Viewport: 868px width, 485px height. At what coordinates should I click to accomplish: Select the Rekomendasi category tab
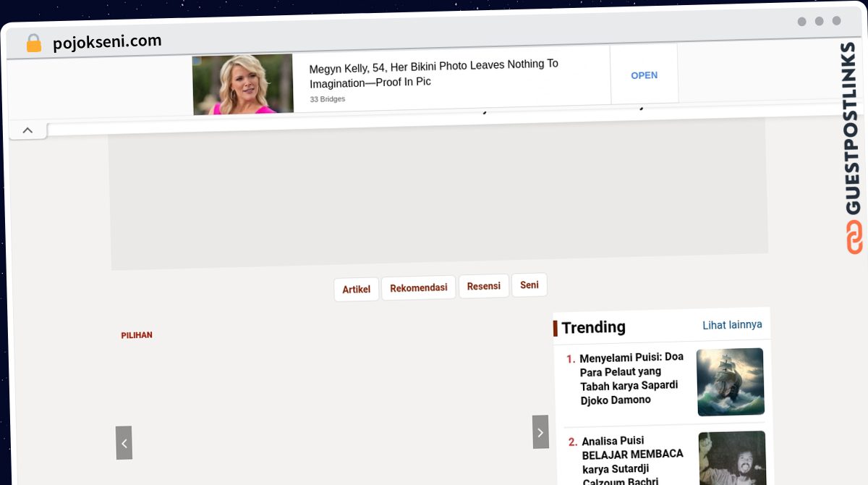(x=418, y=287)
